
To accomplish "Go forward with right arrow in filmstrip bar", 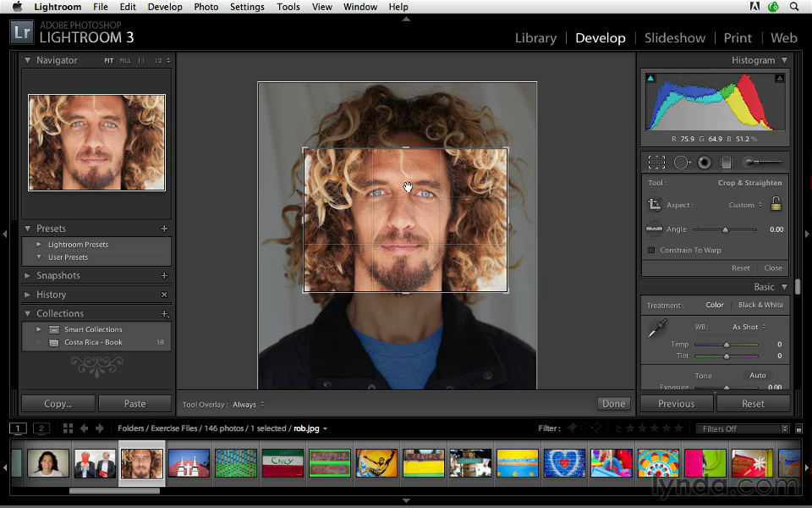I will [100, 428].
